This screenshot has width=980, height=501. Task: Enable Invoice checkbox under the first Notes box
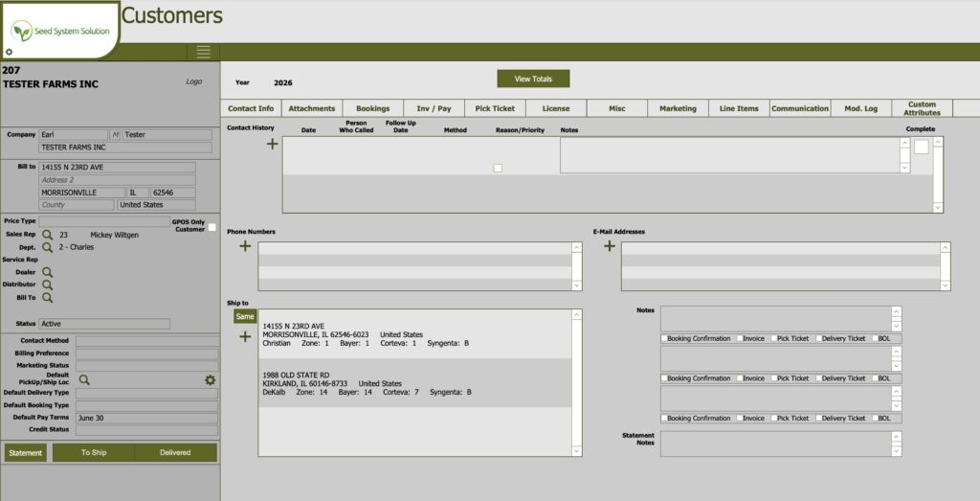pyautogui.click(x=739, y=338)
